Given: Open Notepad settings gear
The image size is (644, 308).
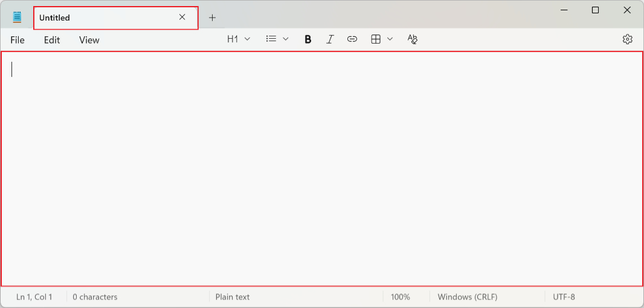Looking at the screenshot, I should [627, 39].
